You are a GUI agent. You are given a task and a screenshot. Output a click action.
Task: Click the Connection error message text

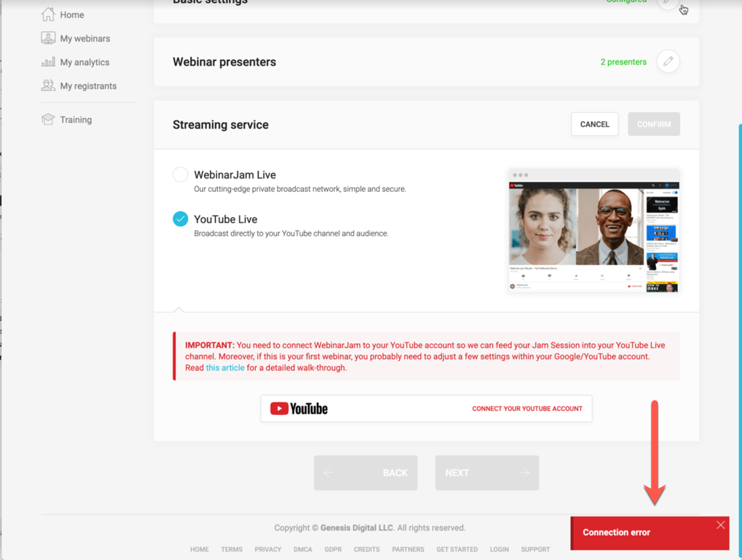coord(616,532)
